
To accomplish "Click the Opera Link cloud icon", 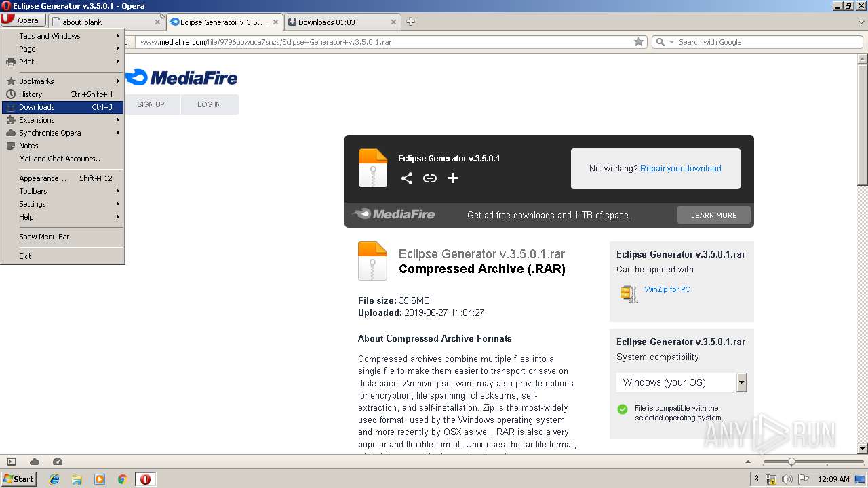I will point(35,462).
